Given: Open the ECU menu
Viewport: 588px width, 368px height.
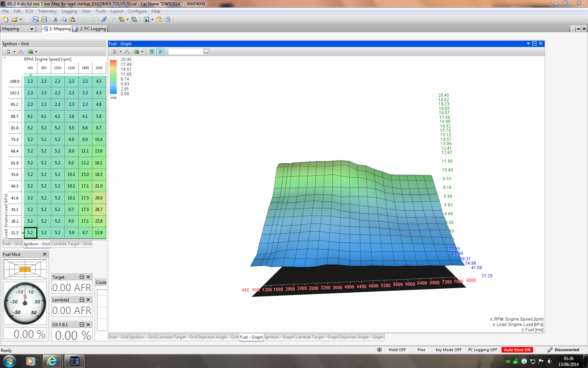Looking at the screenshot, I should click(x=29, y=11).
